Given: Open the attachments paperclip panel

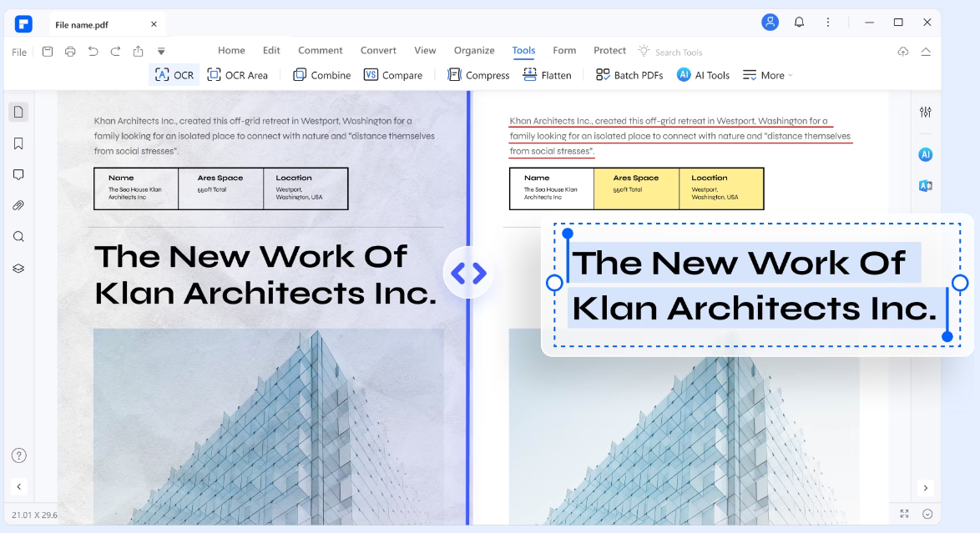Looking at the screenshot, I should pyautogui.click(x=18, y=205).
